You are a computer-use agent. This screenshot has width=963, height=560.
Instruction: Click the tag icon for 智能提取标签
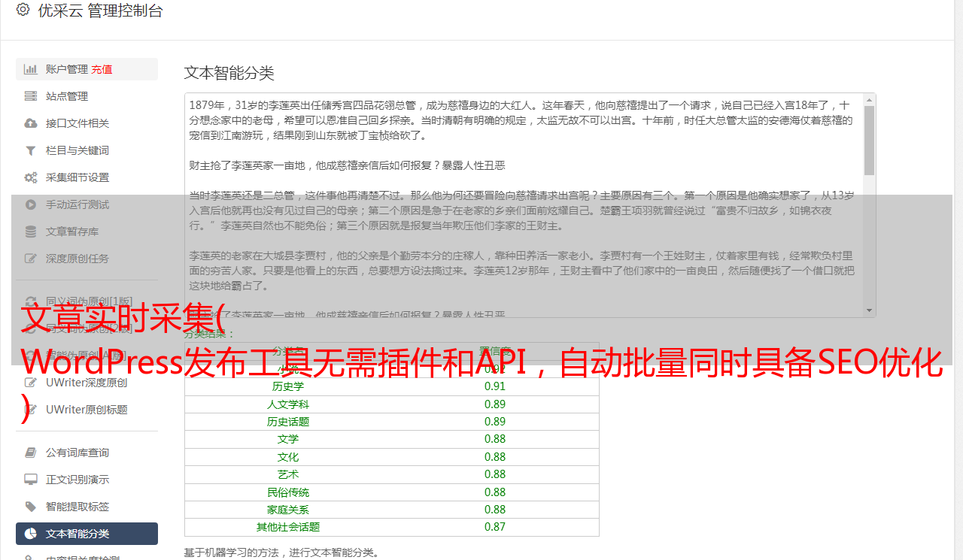click(x=31, y=507)
